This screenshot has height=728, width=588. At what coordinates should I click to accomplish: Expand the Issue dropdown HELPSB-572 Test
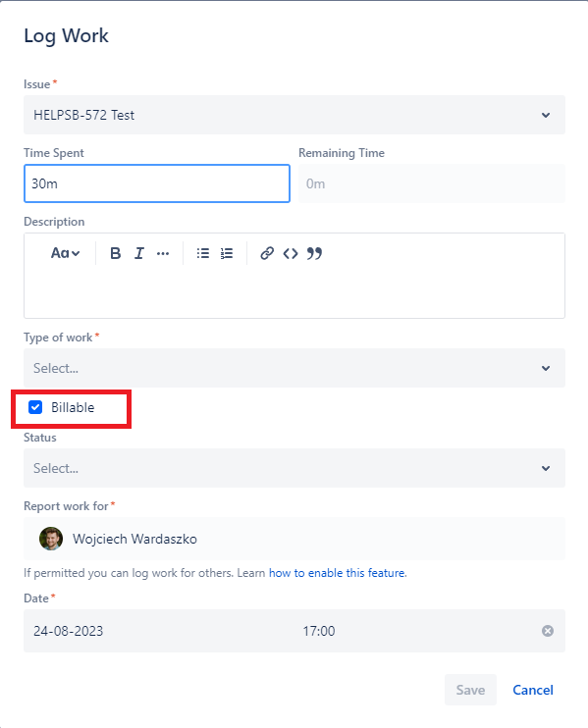pyautogui.click(x=294, y=115)
